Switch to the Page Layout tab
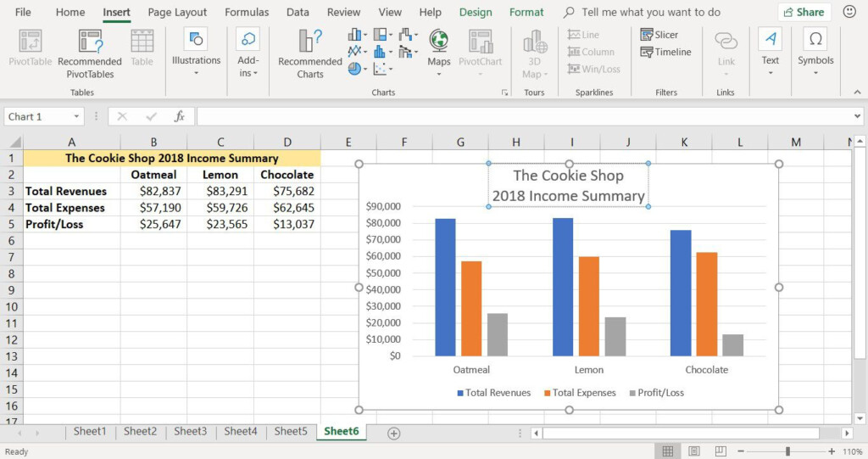The width and height of the screenshot is (868, 459). click(x=177, y=12)
